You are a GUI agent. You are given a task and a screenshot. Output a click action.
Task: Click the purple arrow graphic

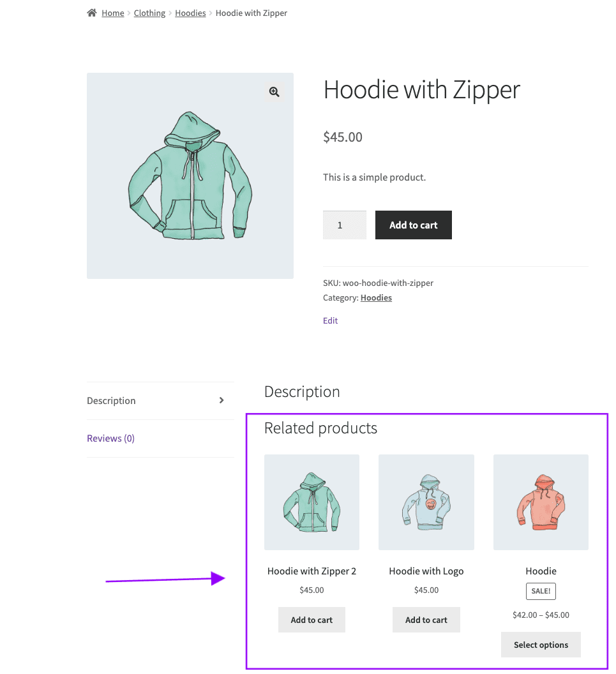(x=166, y=578)
